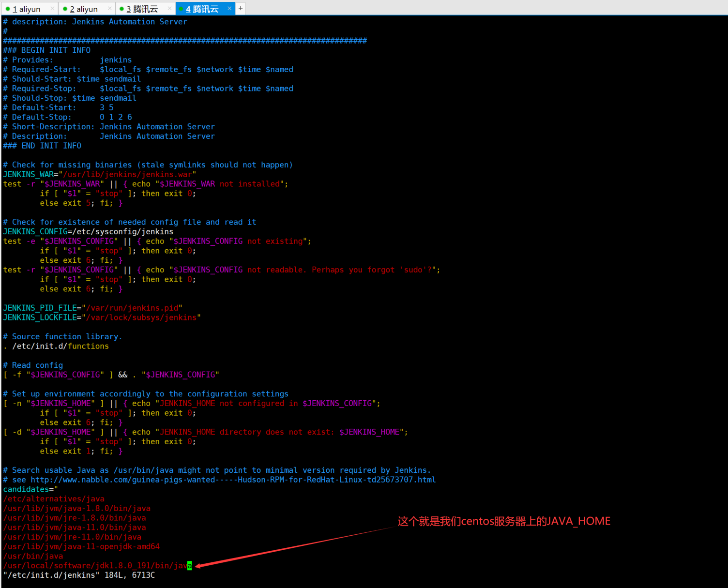The height and width of the screenshot is (588, 728).
Task: Click the green cursor after jdk1.8.0_191 path
Action: coord(190,566)
